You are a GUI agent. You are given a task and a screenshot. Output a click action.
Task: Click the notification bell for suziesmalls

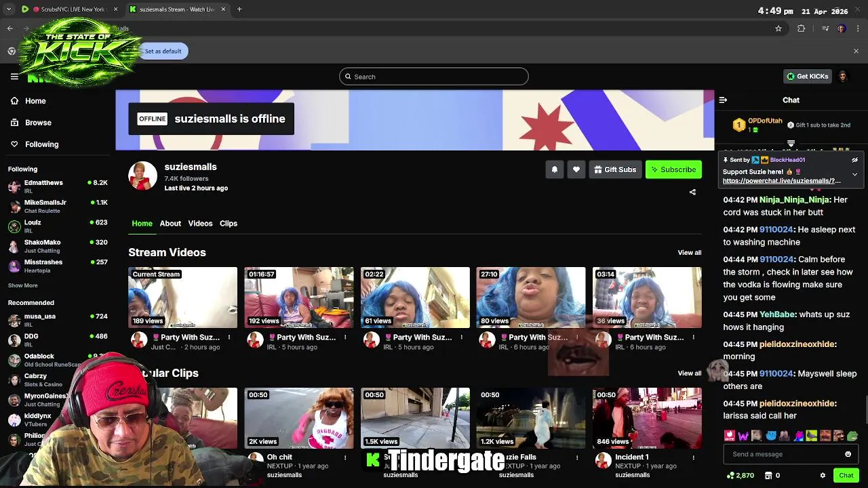point(555,169)
